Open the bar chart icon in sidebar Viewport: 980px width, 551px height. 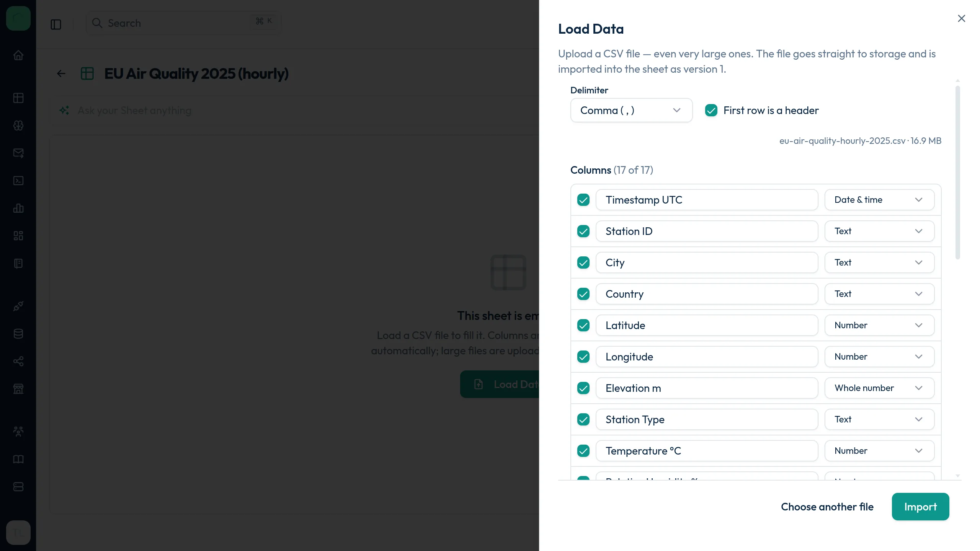pos(18,208)
